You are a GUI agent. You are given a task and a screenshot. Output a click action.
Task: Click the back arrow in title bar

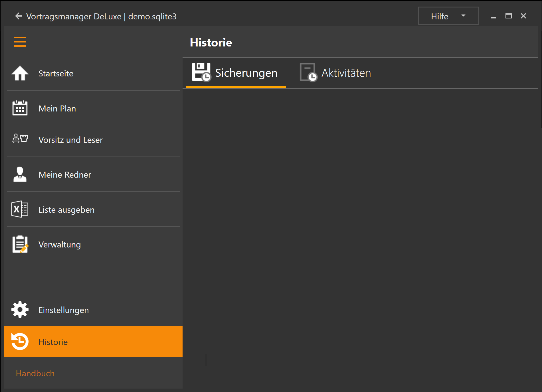coord(19,16)
